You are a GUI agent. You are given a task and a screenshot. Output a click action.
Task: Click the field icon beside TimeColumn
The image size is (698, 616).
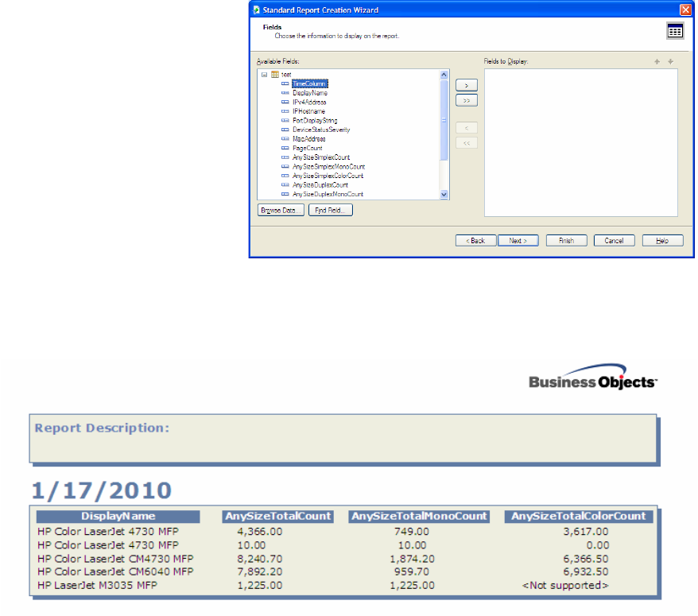[x=285, y=83]
